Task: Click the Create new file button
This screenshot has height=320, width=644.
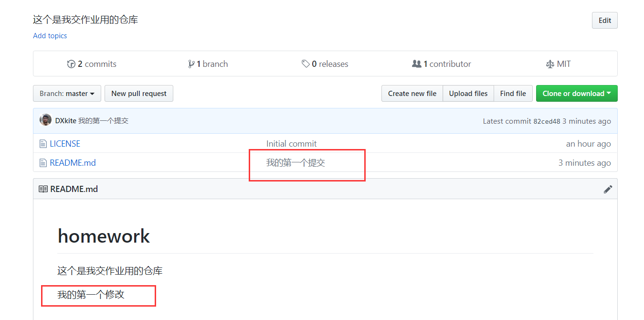Action: 412,94
